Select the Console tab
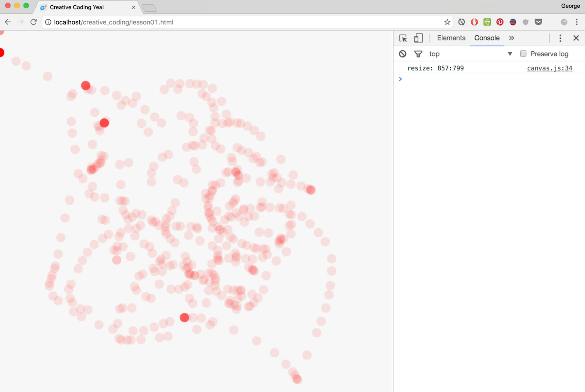The width and height of the screenshot is (585, 392). pos(487,38)
